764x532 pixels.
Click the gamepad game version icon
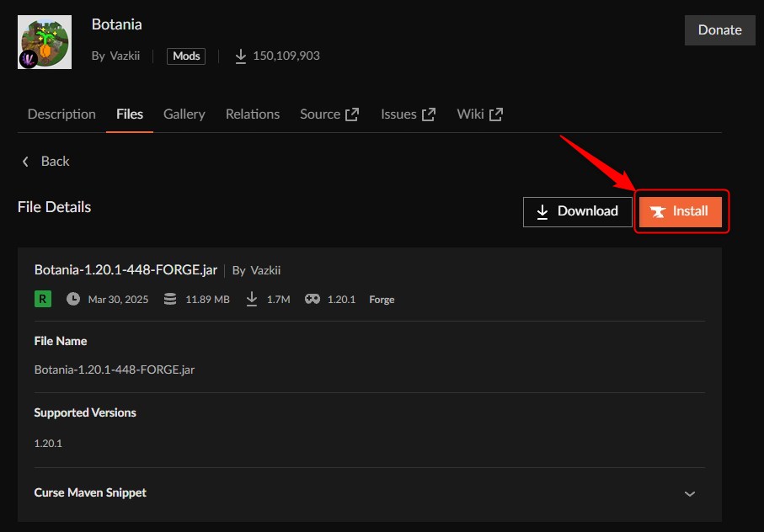point(313,299)
